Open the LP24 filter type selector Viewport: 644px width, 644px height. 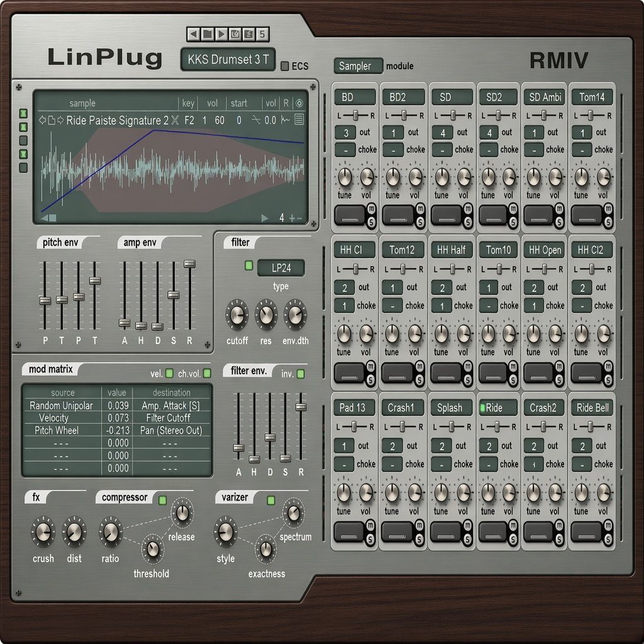(x=281, y=268)
